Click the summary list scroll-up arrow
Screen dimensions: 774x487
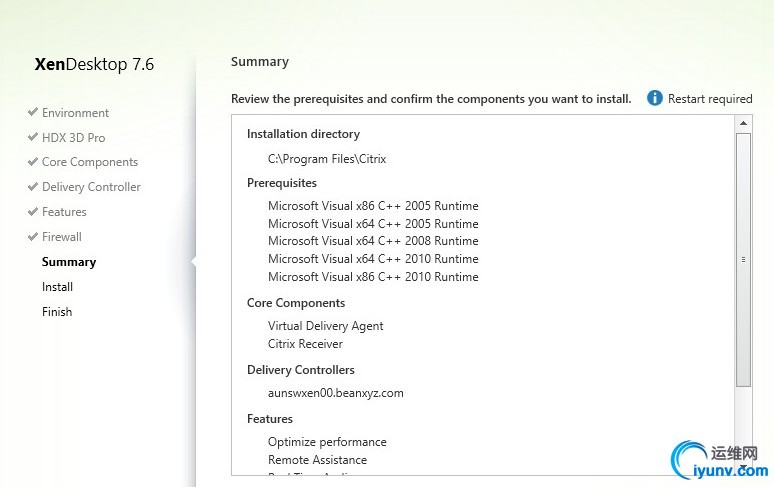pos(743,123)
